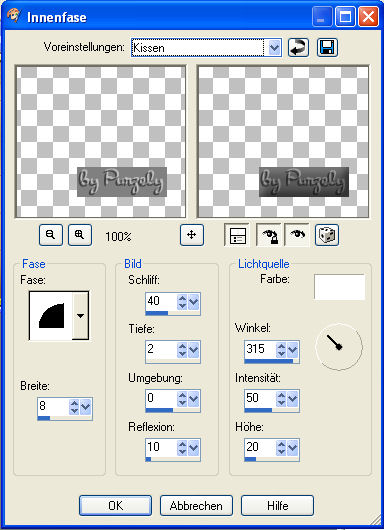
Task: Increase or decrease Breite with spinner arrows
Action: pyautogui.click(x=74, y=407)
